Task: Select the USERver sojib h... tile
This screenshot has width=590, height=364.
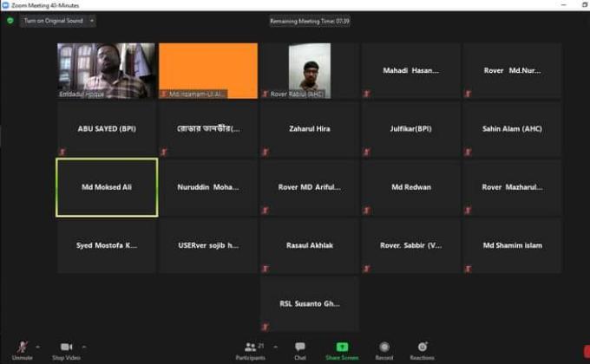Action: point(208,245)
